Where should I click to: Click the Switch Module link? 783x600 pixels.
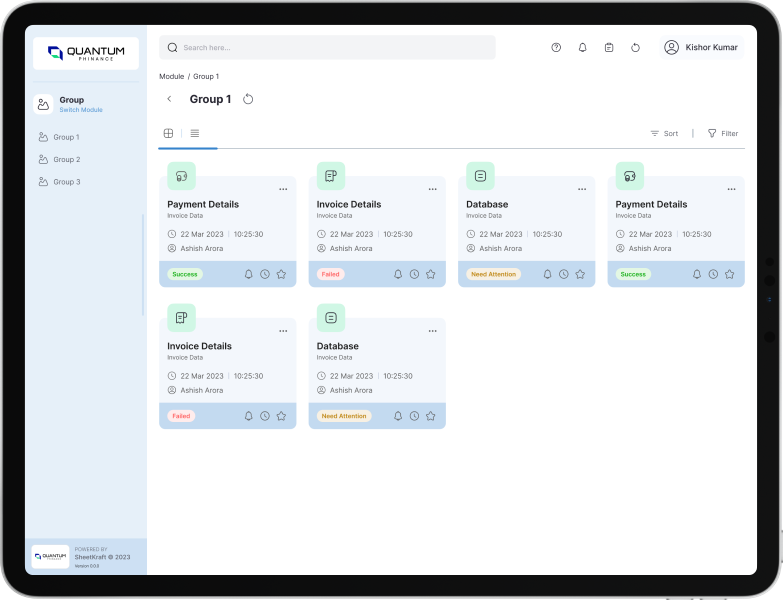tap(81, 110)
